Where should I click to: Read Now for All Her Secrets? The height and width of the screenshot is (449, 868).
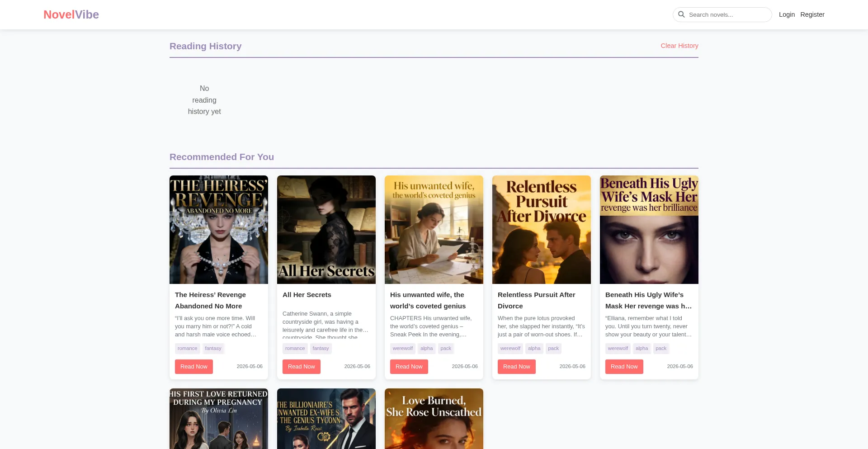[302, 367]
